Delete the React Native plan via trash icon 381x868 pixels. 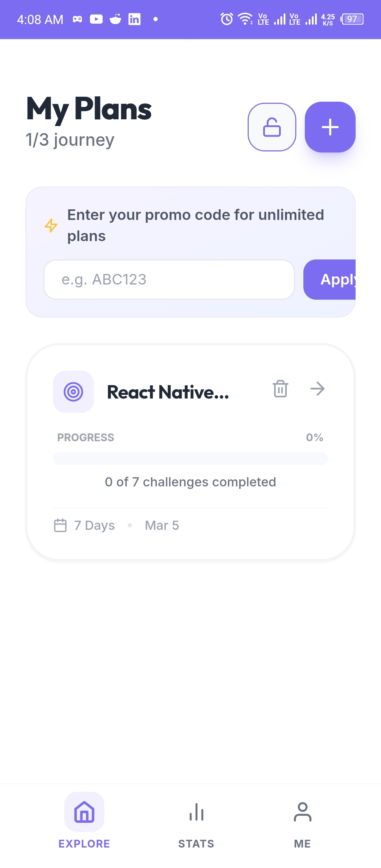click(280, 389)
